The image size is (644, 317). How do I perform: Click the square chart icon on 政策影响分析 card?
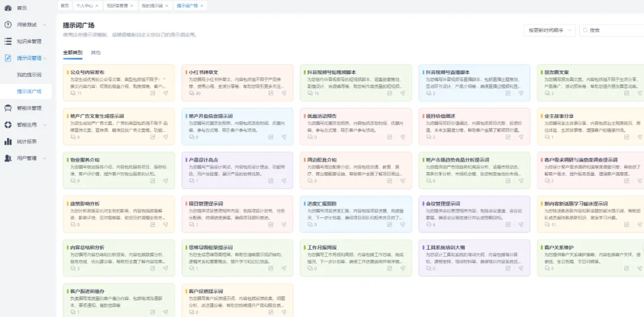[x=153, y=225]
